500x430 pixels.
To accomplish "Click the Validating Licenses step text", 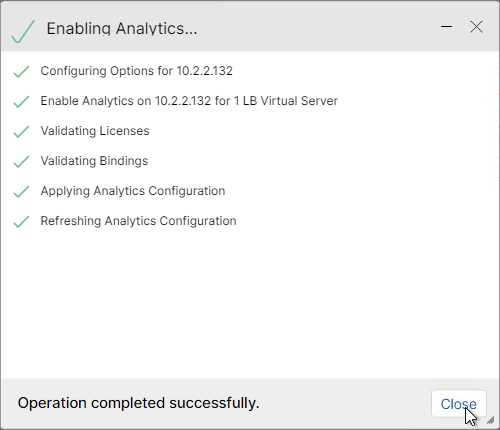I will (x=95, y=131).
